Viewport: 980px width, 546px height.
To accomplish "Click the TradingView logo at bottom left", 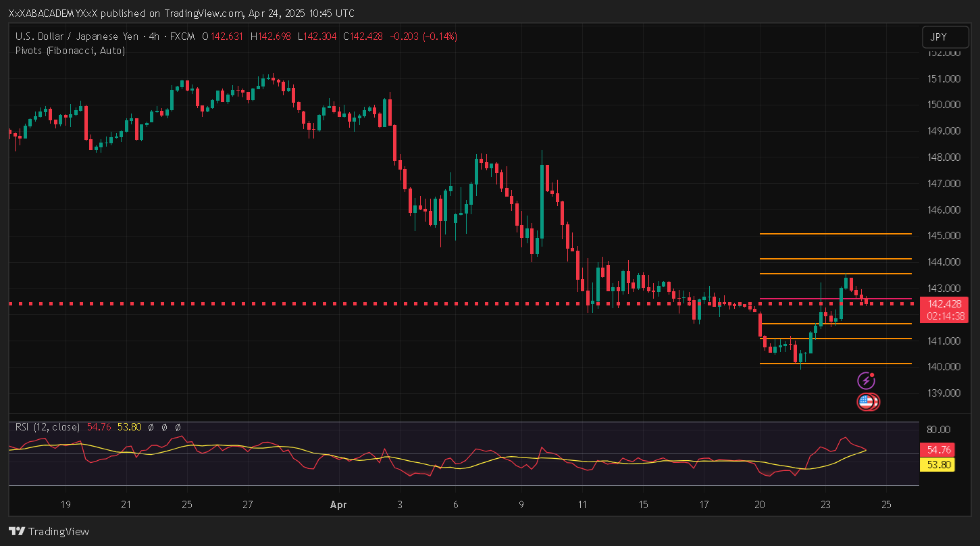I will pyautogui.click(x=49, y=531).
